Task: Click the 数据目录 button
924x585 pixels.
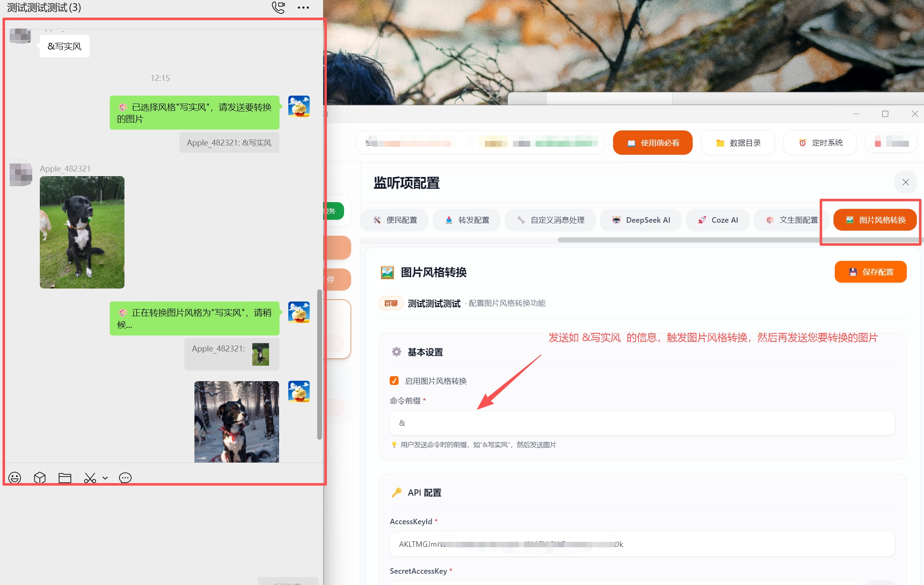Action: click(738, 143)
